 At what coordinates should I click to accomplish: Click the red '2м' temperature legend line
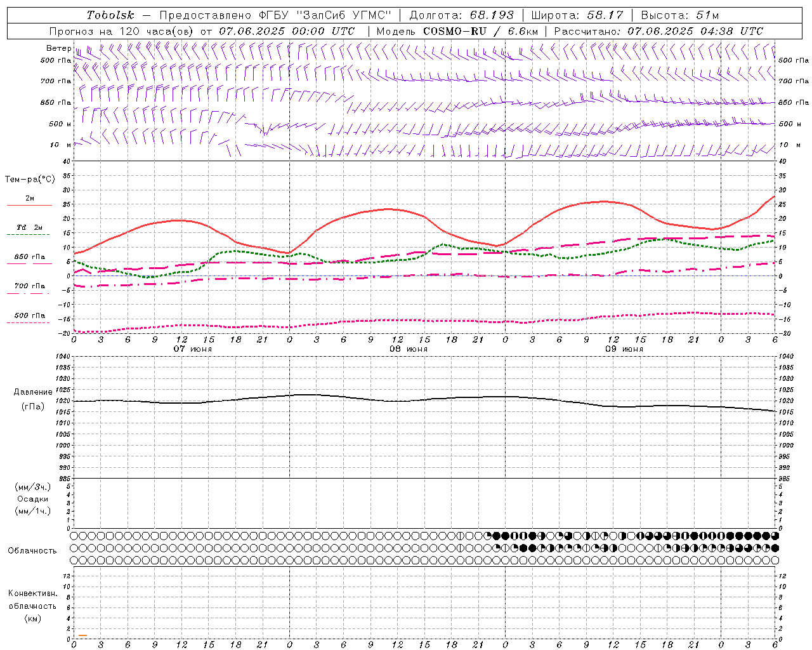[29, 205]
